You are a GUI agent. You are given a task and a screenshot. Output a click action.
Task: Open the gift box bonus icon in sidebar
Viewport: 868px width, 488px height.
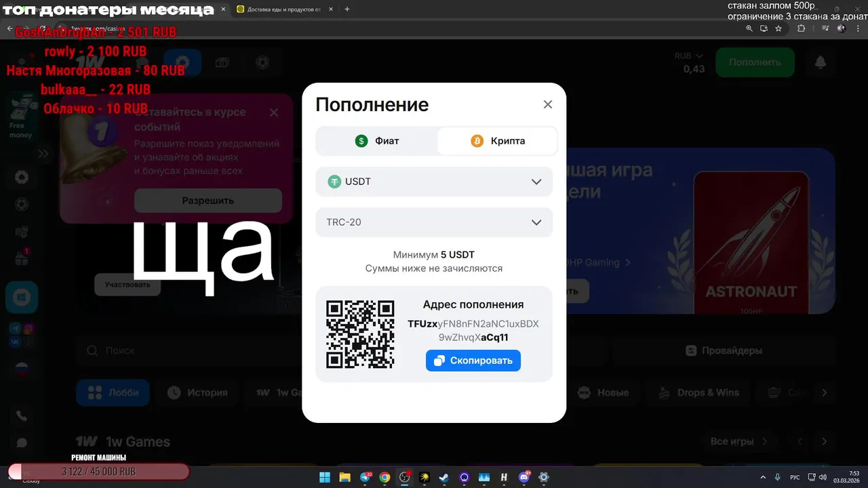22,258
